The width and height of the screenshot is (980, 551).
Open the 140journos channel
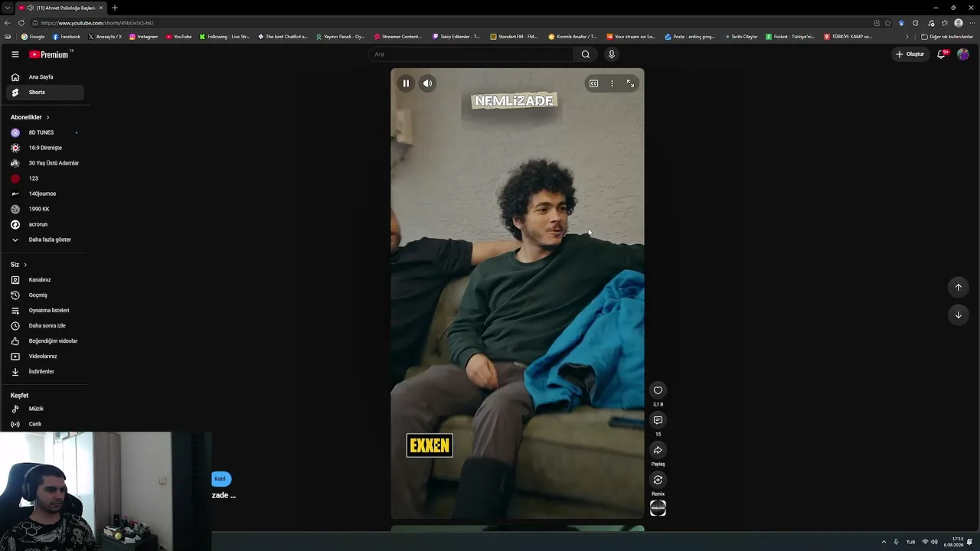tap(45, 194)
